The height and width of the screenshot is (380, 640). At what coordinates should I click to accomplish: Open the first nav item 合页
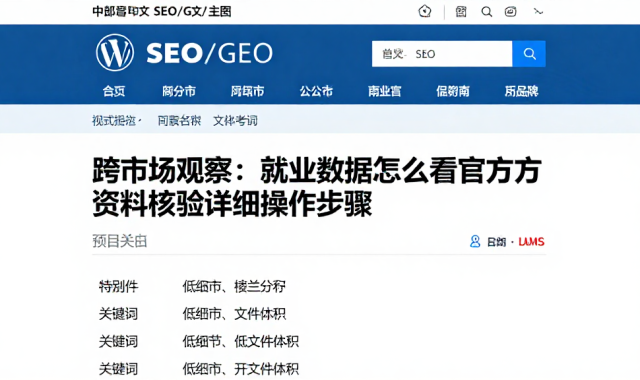pyautogui.click(x=114, y=91)
